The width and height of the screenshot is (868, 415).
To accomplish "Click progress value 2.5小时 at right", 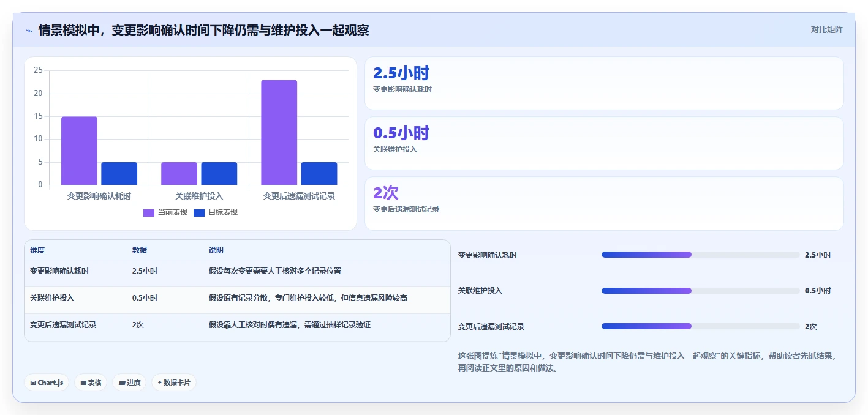I will (818, 255).
